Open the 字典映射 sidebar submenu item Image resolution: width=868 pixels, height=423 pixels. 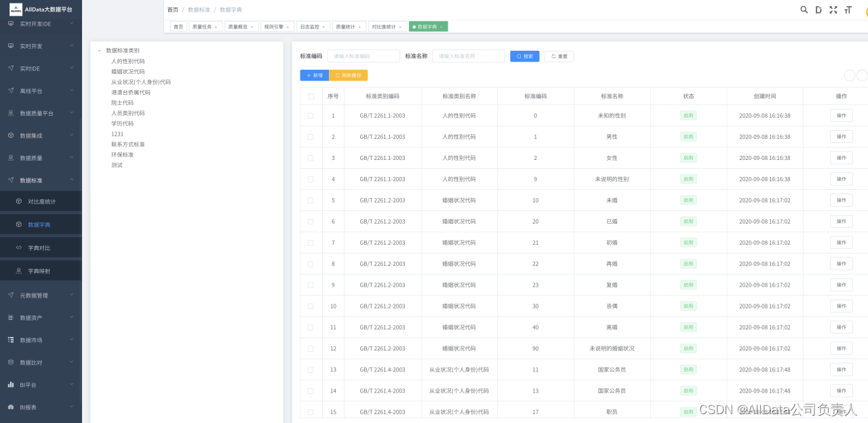(x=41, y=271)
